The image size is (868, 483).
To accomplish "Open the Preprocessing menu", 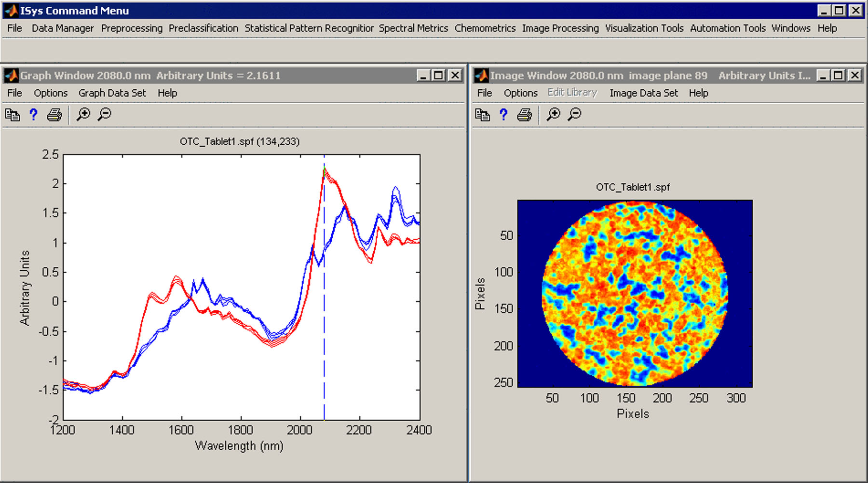I will pos(132,28).
